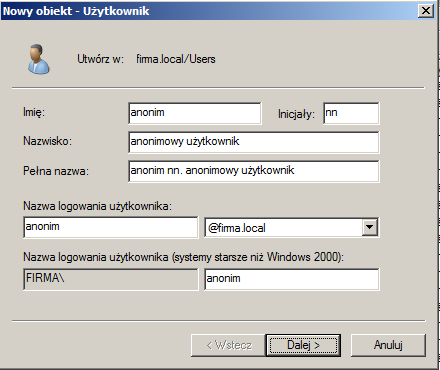Image resolution: width=440 pixels, height=370 pixels.
Task: Click the firma.local/Users path text
Action: (x=176, y=59)
